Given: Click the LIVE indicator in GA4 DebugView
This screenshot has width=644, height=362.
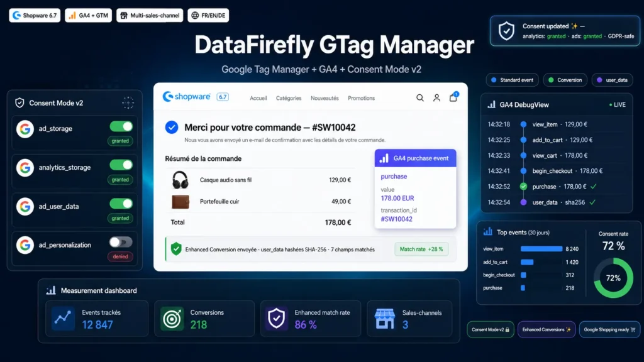Looking at the screenshot, I should (618, 105).
